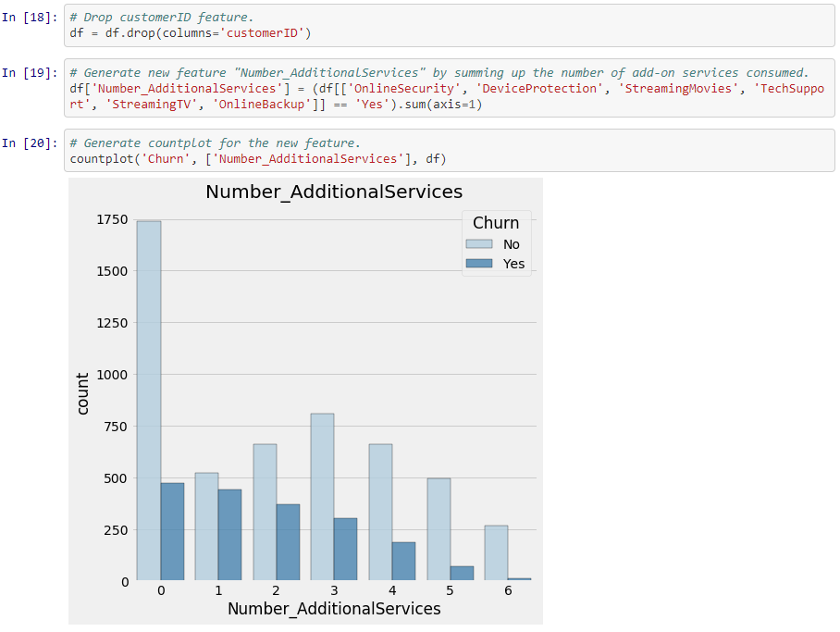Click the 'customerID' string in cell 18
The image size is (840, 632).
(x=262, y=33)
